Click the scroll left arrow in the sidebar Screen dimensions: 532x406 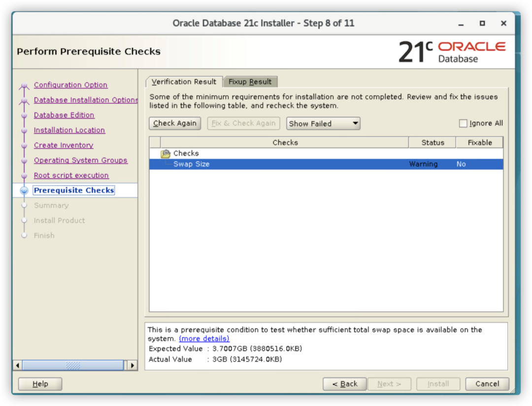[x=18, y=365]
